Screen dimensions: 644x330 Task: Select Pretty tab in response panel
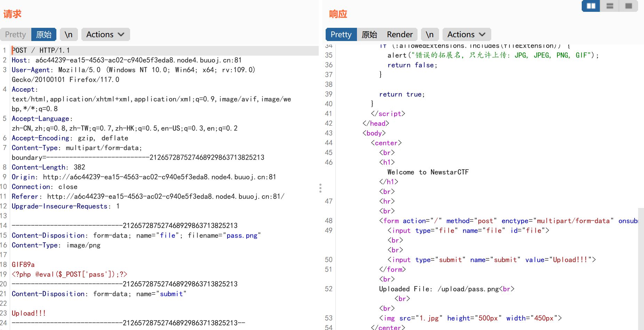point(341,34)
